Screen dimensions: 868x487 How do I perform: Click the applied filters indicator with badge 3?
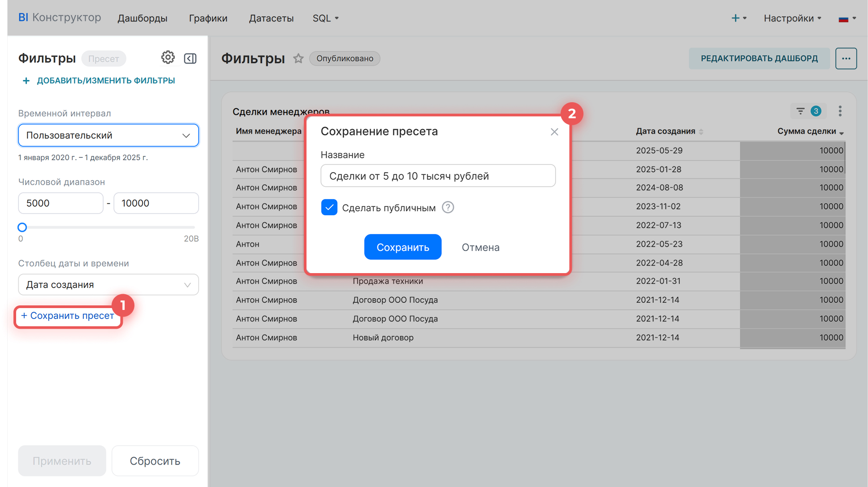click(x=808, y=111)
